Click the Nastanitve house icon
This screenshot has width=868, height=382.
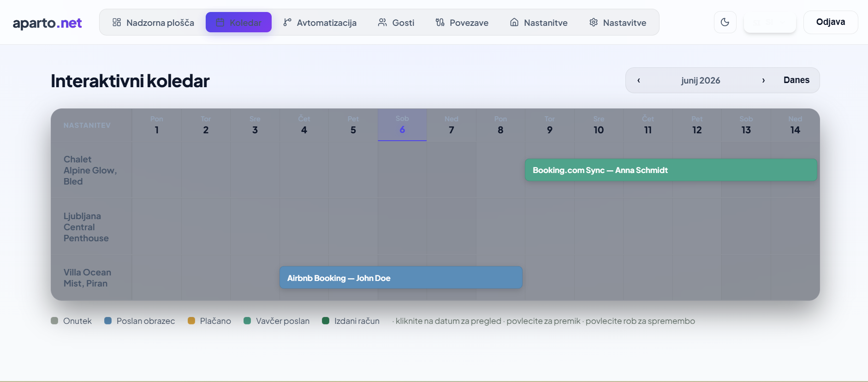pyautogui.click(x=514, y=22)
